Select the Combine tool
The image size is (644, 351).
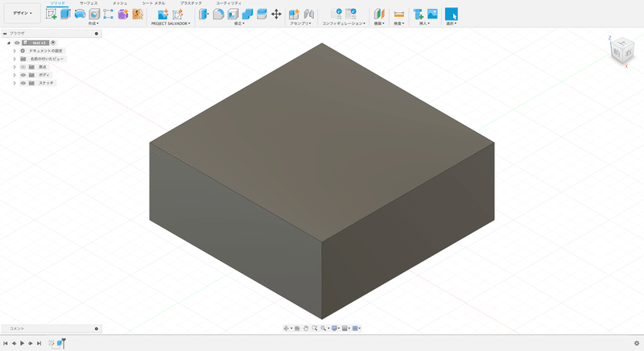click(x=247, y=14)
